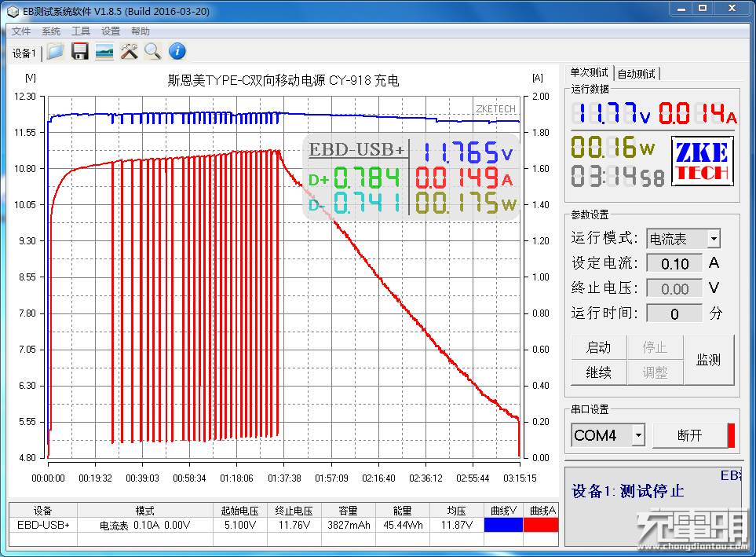The image size is (756, 557).
Task: Open settings with the tools icon
Action: [129, 51]
